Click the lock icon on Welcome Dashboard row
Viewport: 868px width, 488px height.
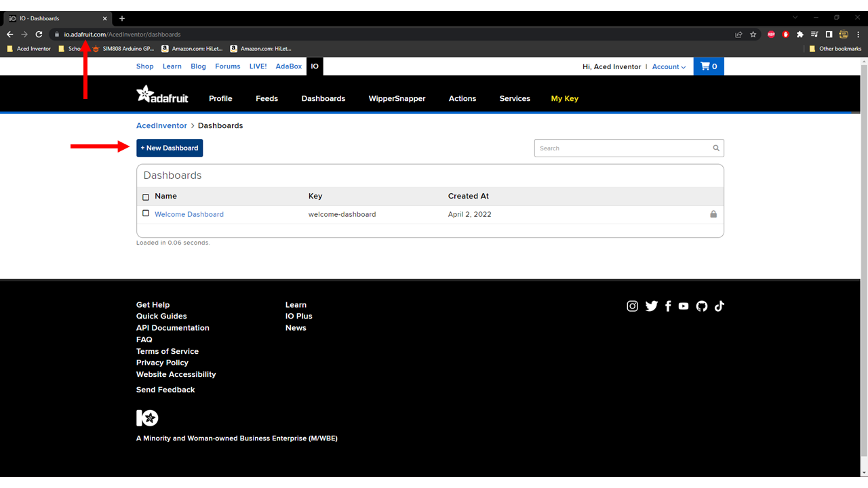713,214
